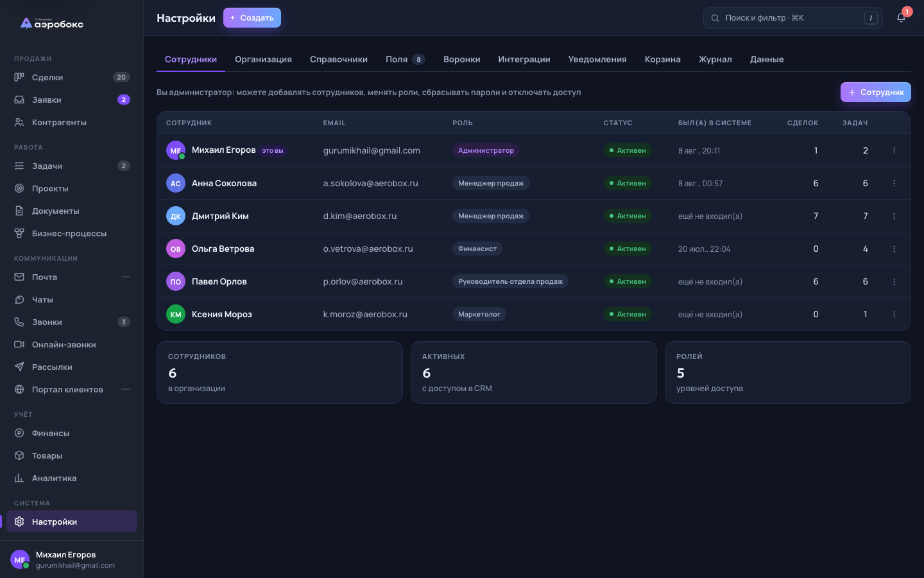Viewport: 924px width, 578px height.
Task: Click the Заявки inbox icon
Action: pyautogui.click(x=19, y=100)
